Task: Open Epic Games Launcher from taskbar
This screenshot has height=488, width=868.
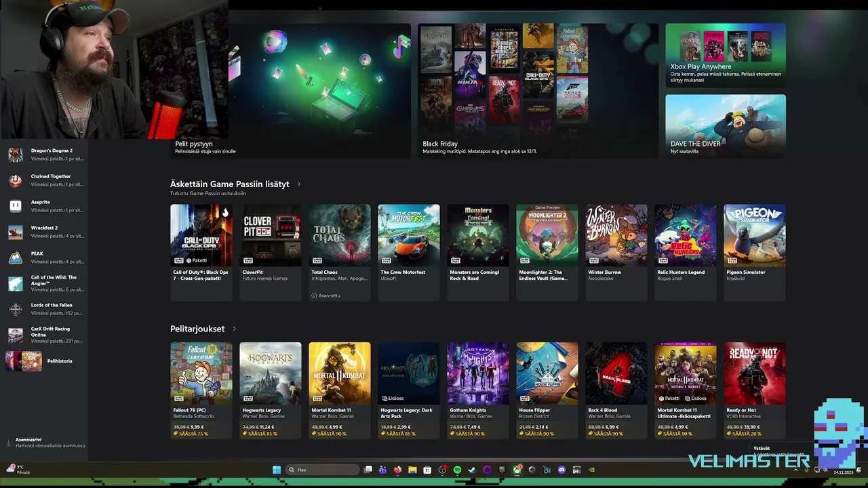Action: (502, 470)
